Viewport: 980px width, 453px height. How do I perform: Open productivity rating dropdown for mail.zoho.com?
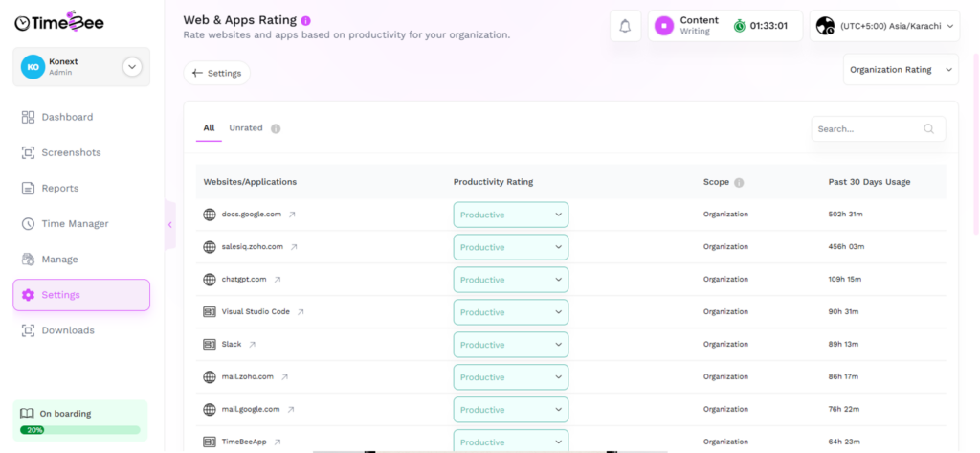pos(511,377)
